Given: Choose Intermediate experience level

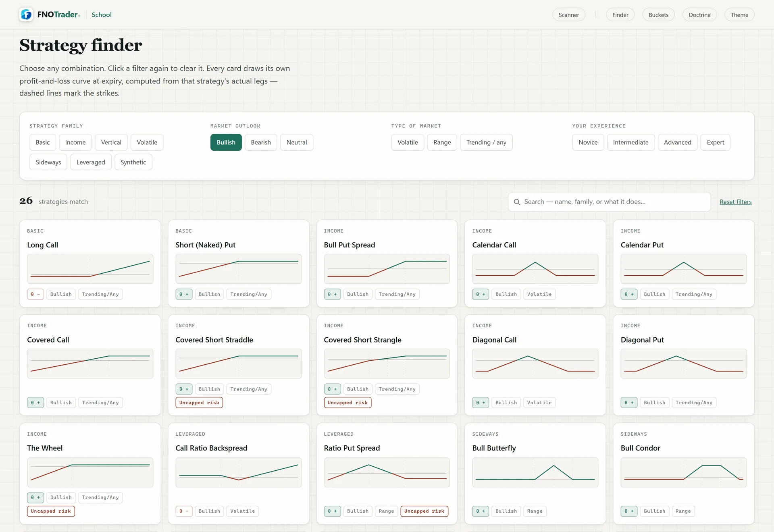Looking at the screenshot, I should click(x=631, y=142).
